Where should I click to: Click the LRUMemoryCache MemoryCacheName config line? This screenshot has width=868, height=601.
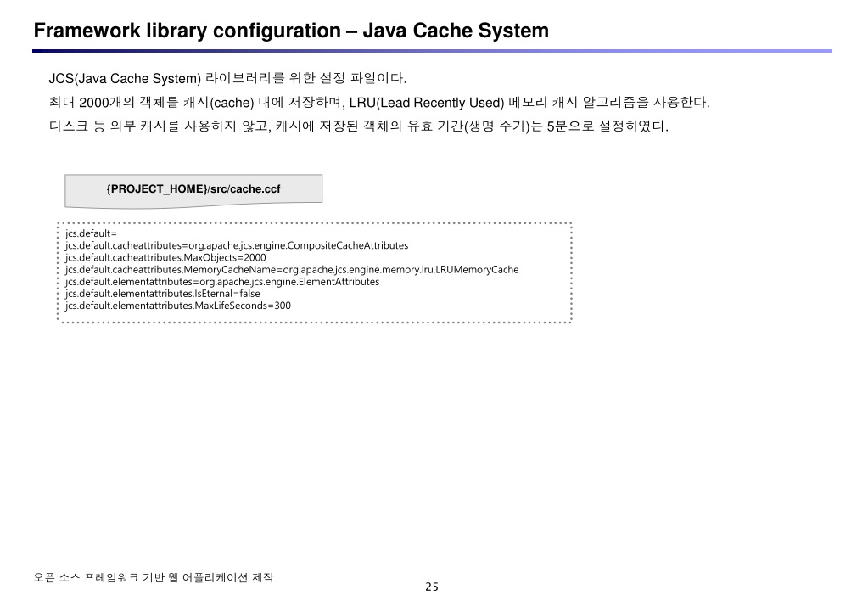click(x=292, y=270)
